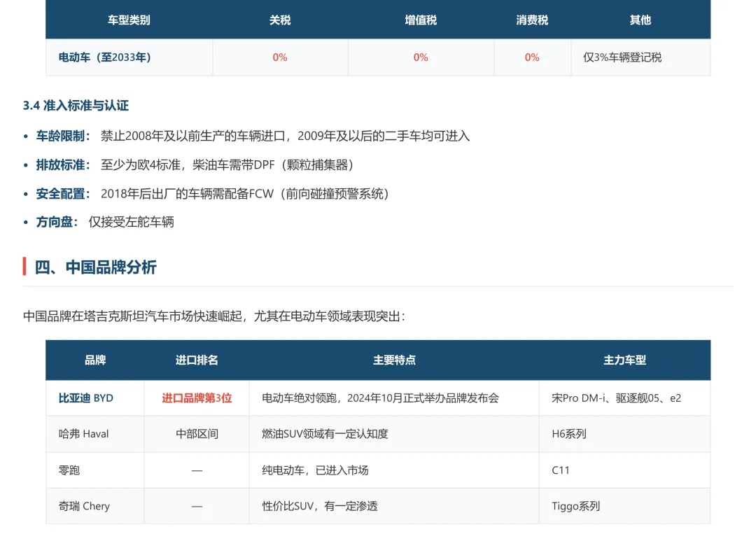Select the 哈弗 Haval cell
Image resolution: width=756 pixels, height=534 pixels.
95,434
